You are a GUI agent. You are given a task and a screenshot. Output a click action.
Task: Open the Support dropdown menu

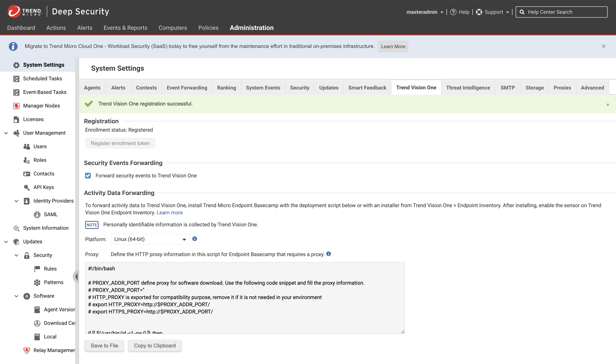493,12
